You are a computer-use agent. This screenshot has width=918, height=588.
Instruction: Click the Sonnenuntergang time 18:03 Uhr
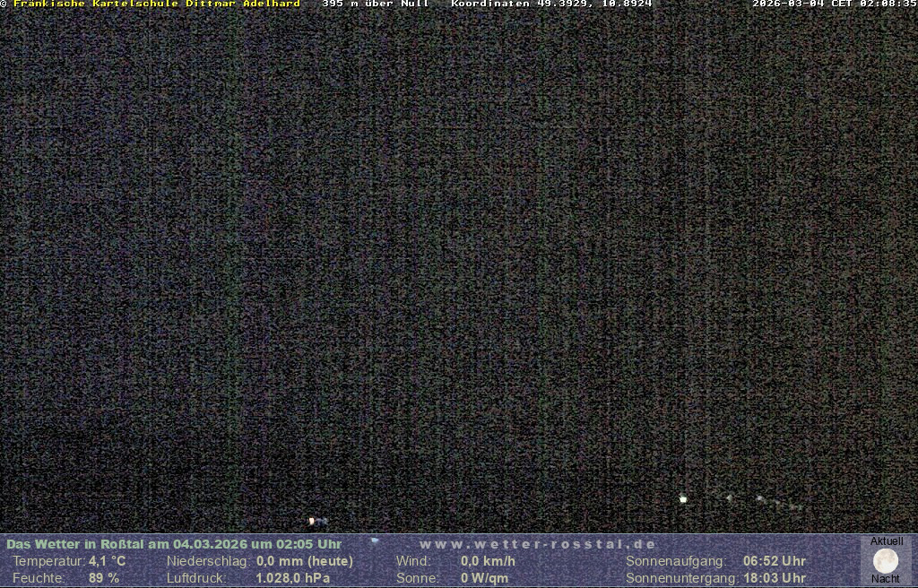pyautogui.click(x=774, y=578)
